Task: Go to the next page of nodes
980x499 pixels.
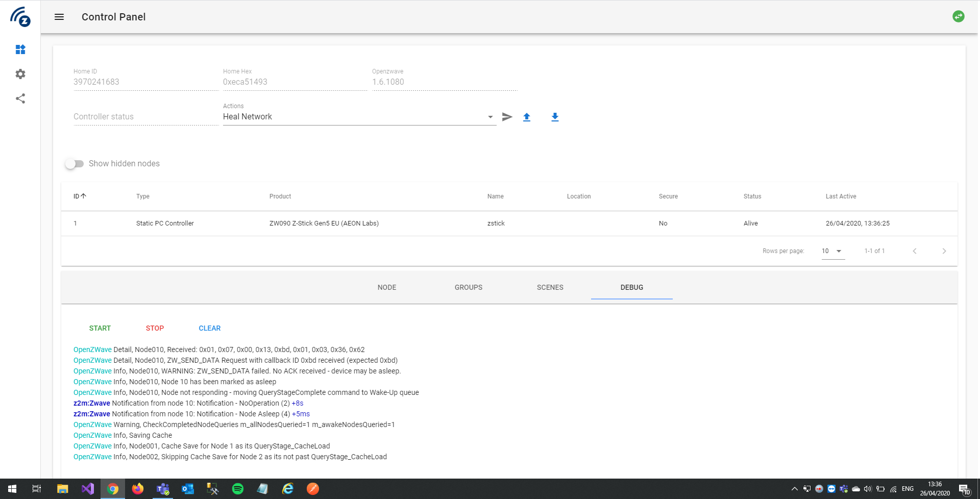Action: [x=944, y=251]
